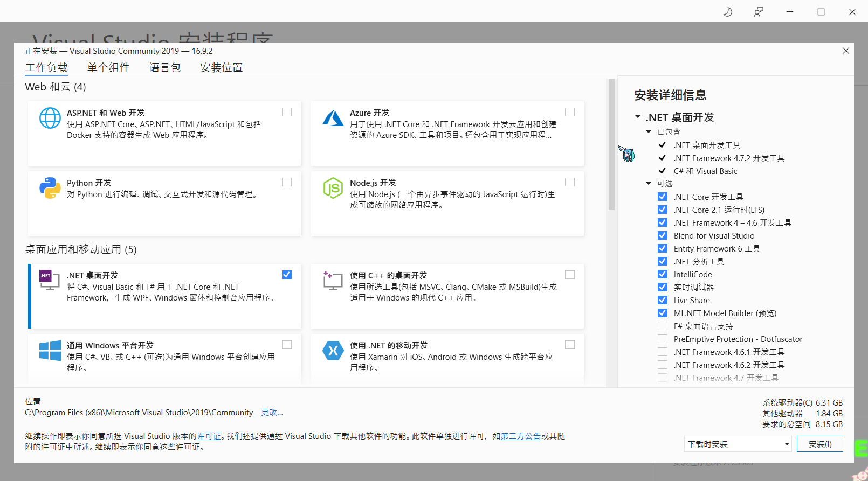Click the Web 和云 (4) heading
Screen dimensions: 868x481
[56, 87]
